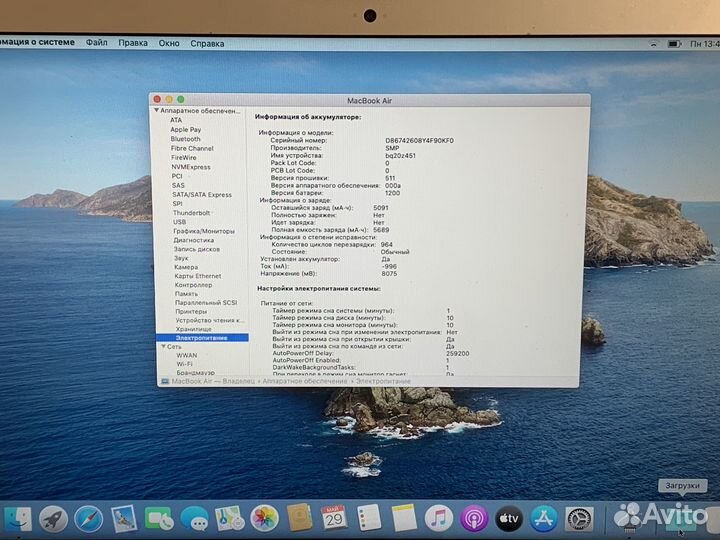Viewport: 720px width, 540px height.
Task: Select Wi-Fi under Сеть
Action: [185, 364]
